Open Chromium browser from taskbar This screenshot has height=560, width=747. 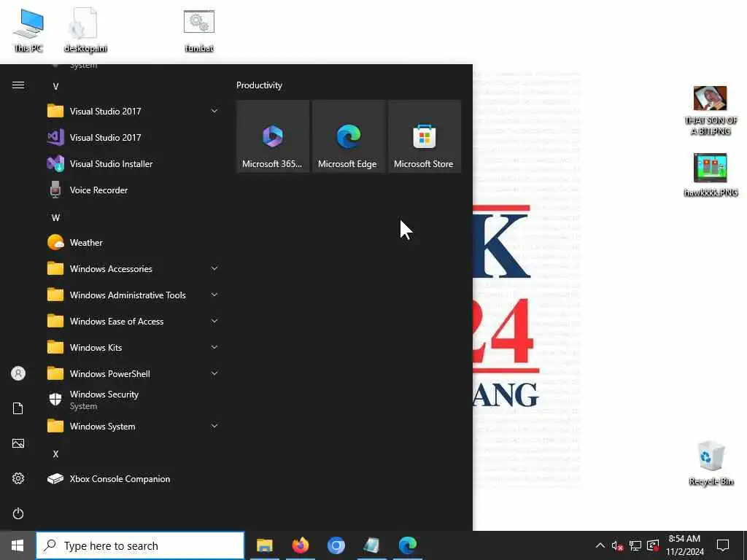pyautogui.click(x=336, y=545)
